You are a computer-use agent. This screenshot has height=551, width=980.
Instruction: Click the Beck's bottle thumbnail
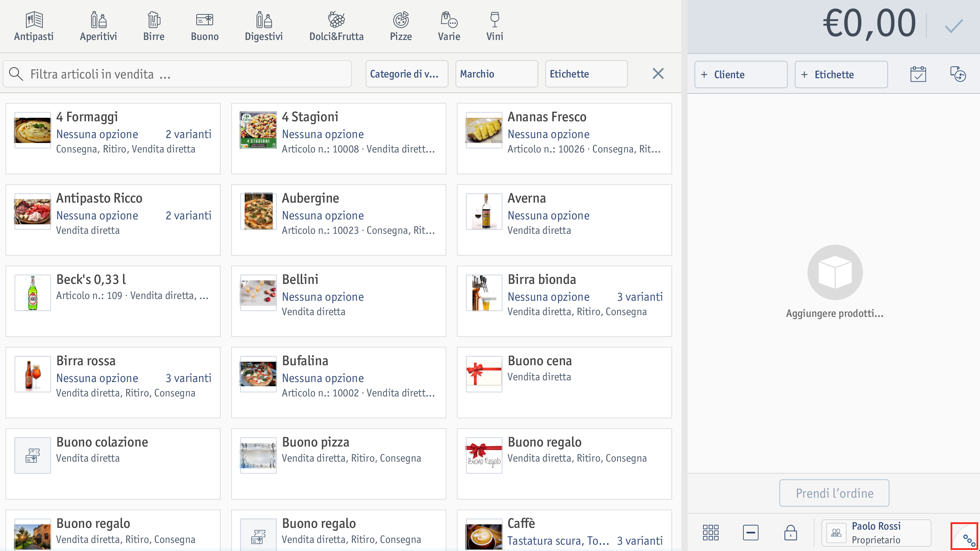pos(32,293)
